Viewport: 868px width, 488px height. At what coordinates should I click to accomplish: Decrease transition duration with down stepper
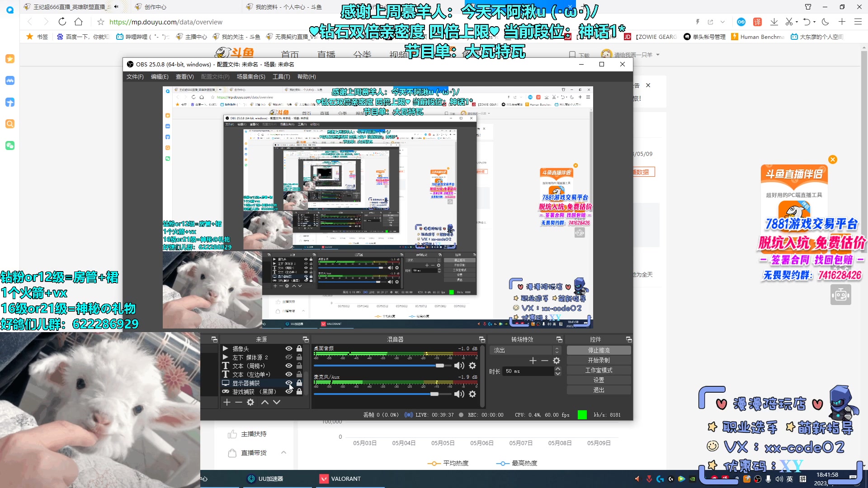(x=558, y=374)
